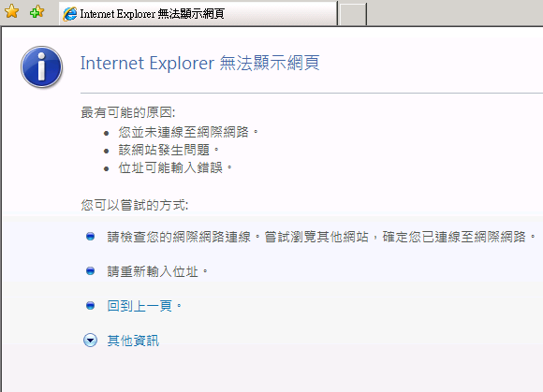Click the Internet Explorer logo in the tab
Screen dimensions: 543x392
(x=70, y=14)
